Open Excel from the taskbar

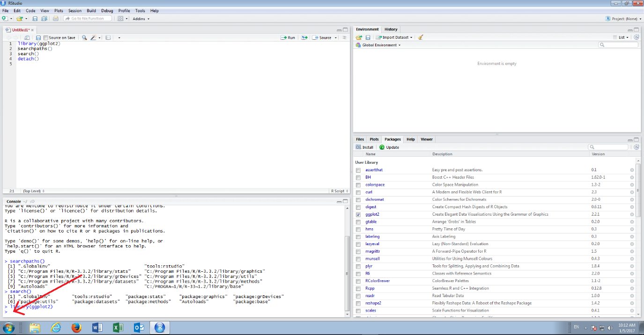click(118, 328)
